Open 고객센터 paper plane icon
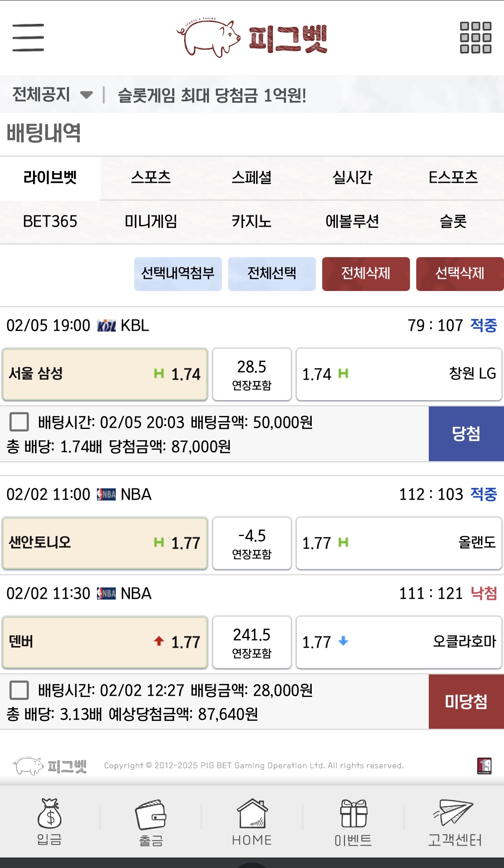Image resolution: width=504 pixels, height=868 pixels. [x=453, y=812]
